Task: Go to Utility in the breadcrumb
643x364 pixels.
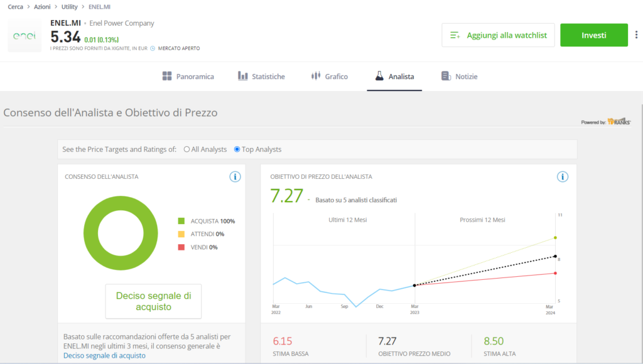Action: (x=69, y=7)
